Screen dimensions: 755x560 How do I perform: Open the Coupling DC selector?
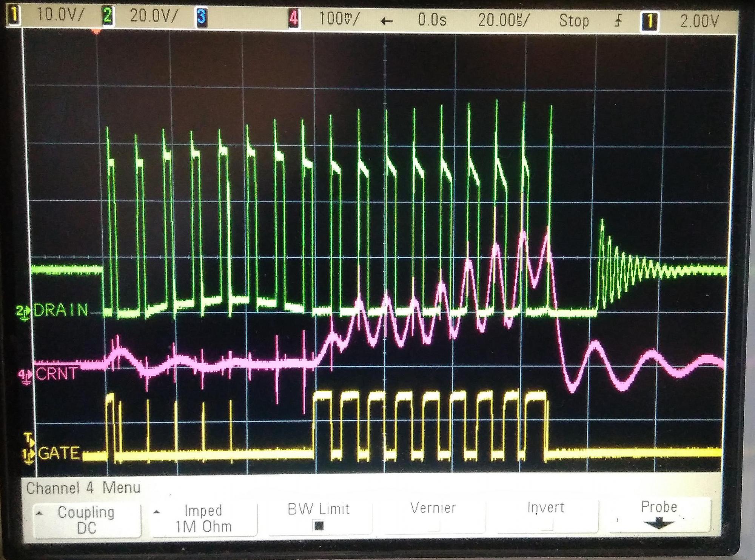coord(86,520)
